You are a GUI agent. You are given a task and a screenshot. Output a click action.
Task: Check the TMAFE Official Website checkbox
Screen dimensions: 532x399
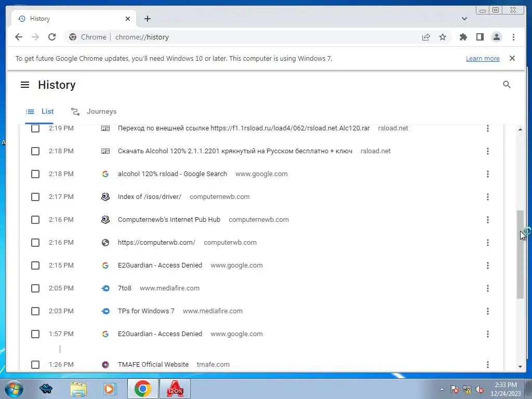(35, 364)
